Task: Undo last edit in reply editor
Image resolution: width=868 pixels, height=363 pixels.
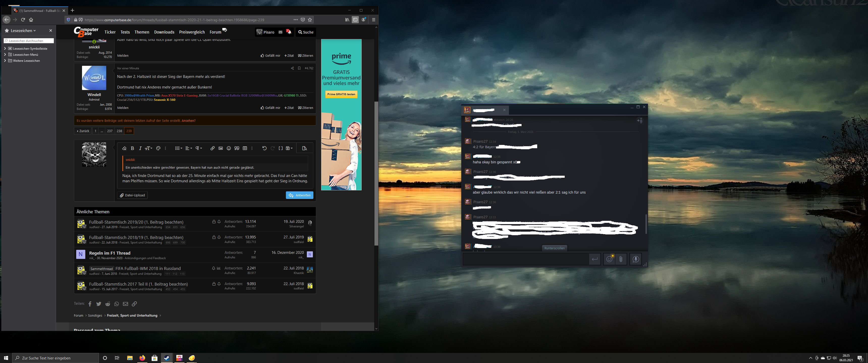Action: [x=264, y=148]
